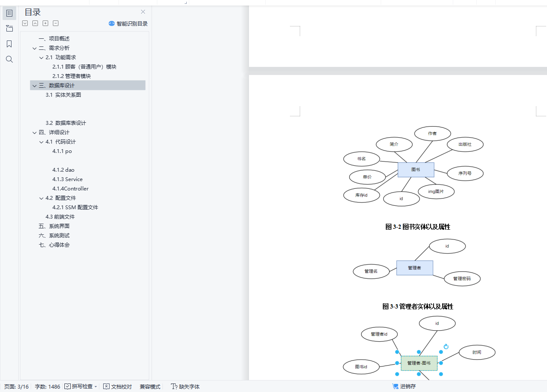Jump to 4.1.1 po
This screenshot has width=547, height=392.
tap(62, 151)
